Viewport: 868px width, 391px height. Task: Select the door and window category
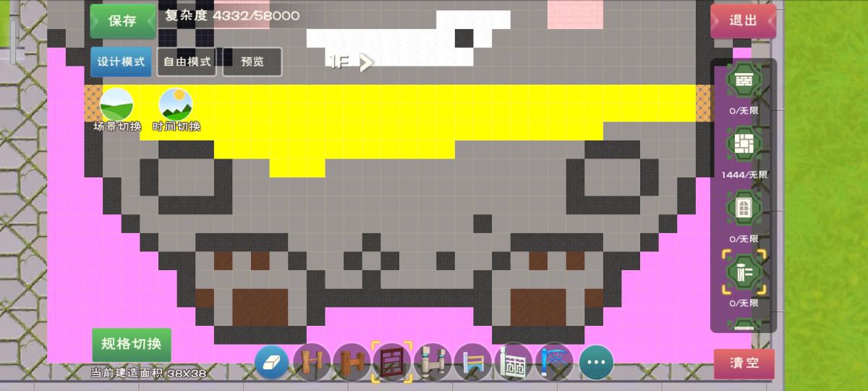click(744, 209)
